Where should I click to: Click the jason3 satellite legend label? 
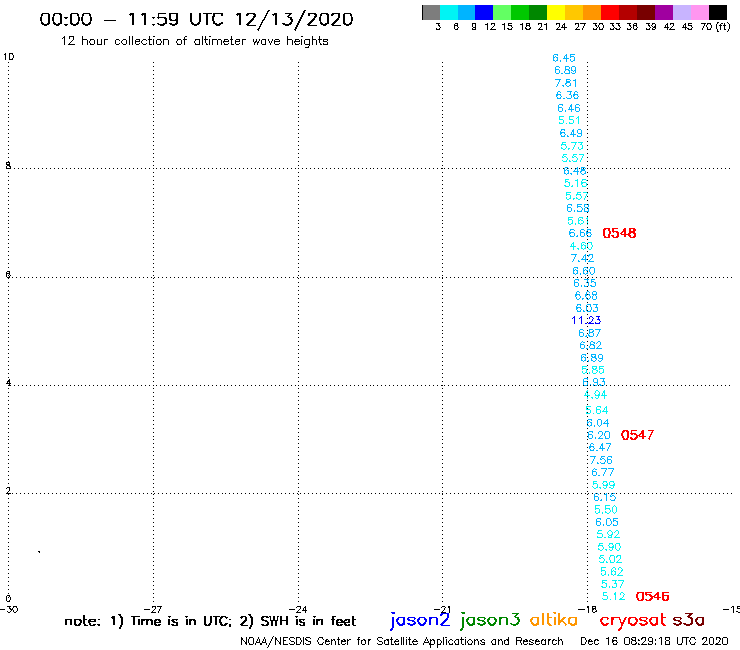point(490,620)
